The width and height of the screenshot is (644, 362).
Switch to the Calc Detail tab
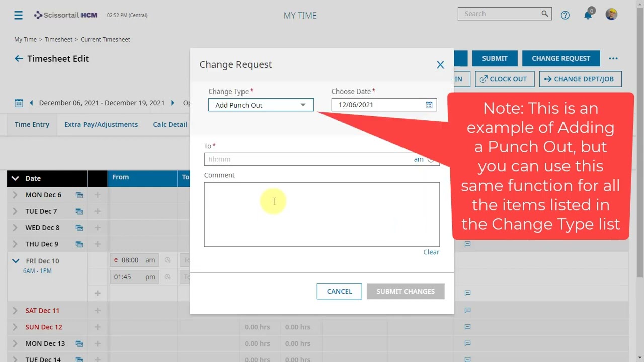pos(170,124)
